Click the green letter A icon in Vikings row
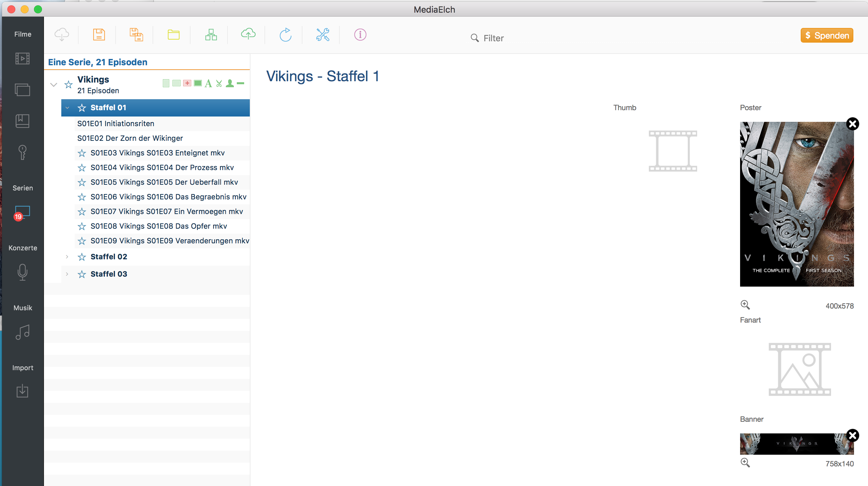Screen dimensions: 868x486 [x=208, y=84]
